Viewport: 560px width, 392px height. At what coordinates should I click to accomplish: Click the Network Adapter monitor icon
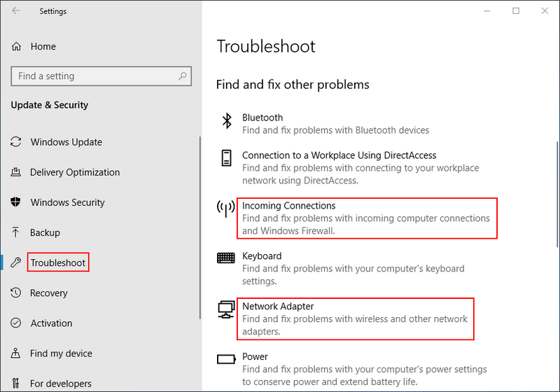tap(226, 309)
